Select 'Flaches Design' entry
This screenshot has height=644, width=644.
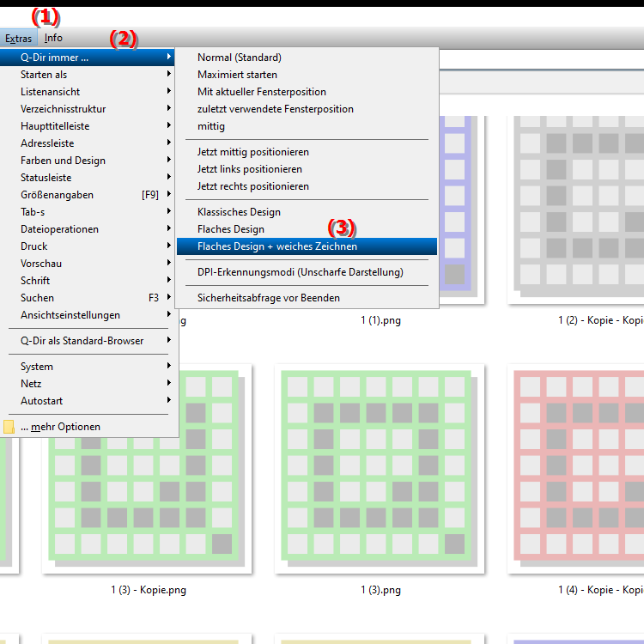coord(307,229)
